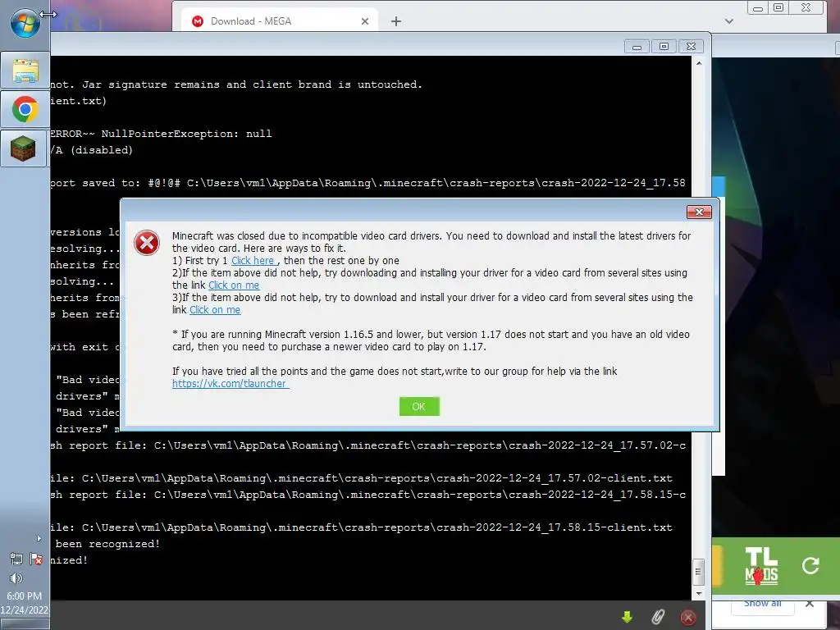Open the vk.com/tlauncher help link

pos(230,384)
